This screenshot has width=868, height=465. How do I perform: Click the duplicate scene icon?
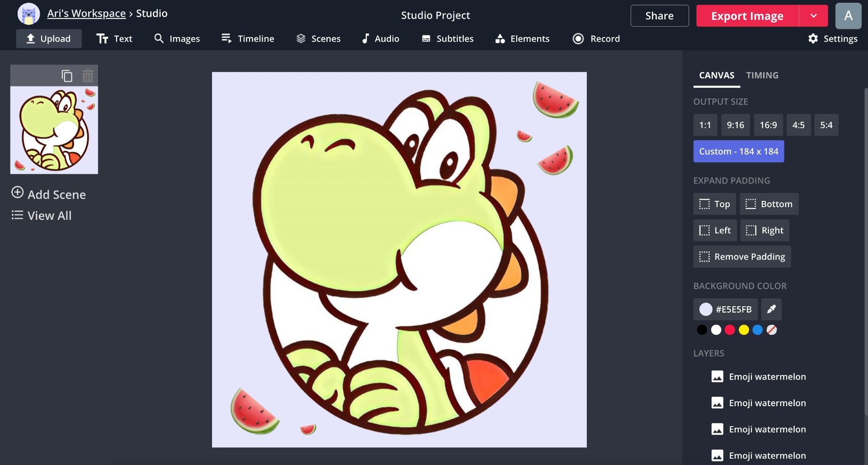coord(67,76)
